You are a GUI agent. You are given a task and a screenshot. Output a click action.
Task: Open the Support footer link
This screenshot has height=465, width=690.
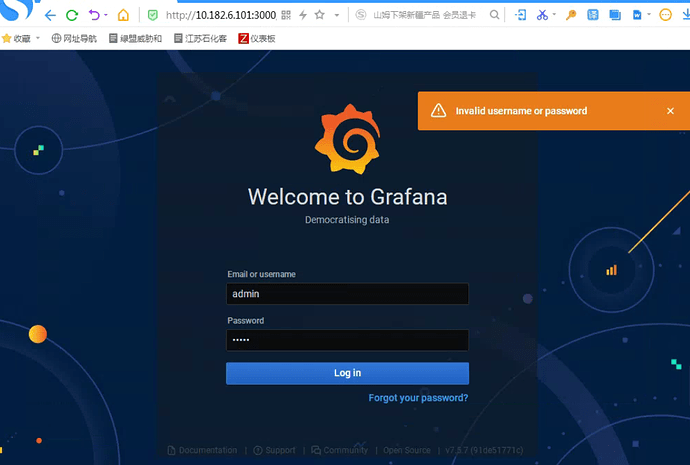[x=275, y=450]
